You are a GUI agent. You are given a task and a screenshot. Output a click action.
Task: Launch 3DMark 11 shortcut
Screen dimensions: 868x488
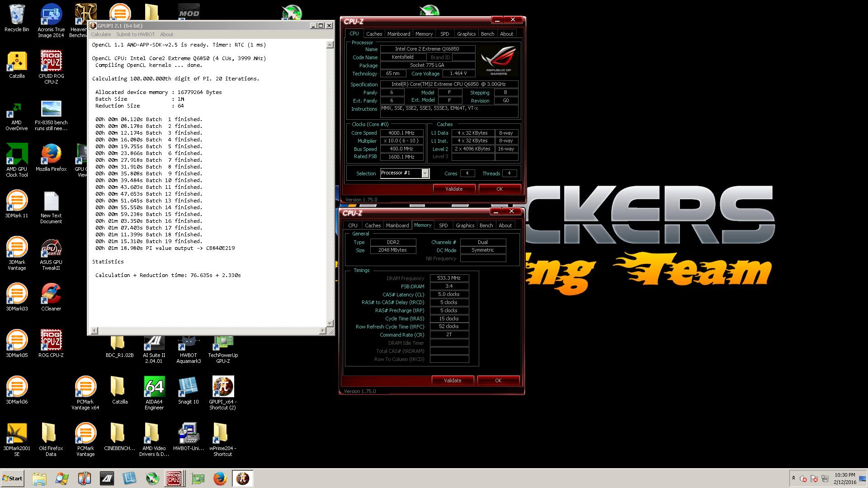[17, 204]
